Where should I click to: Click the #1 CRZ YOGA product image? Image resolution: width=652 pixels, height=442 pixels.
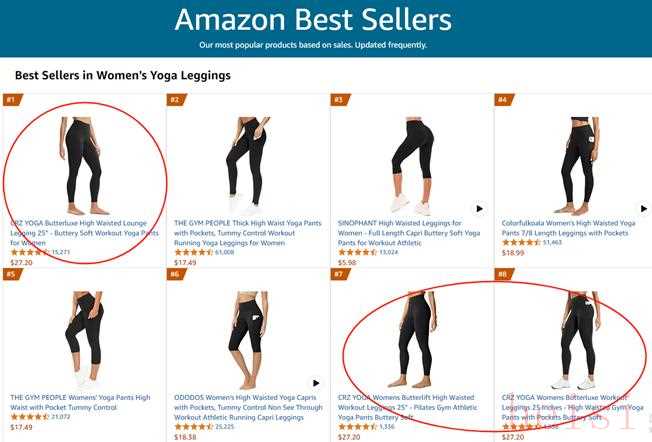(82, 165)
